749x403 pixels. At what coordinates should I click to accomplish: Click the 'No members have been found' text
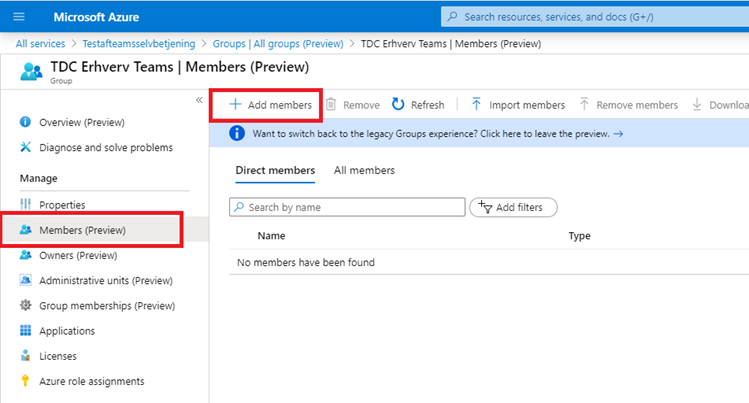pos(306,263)
